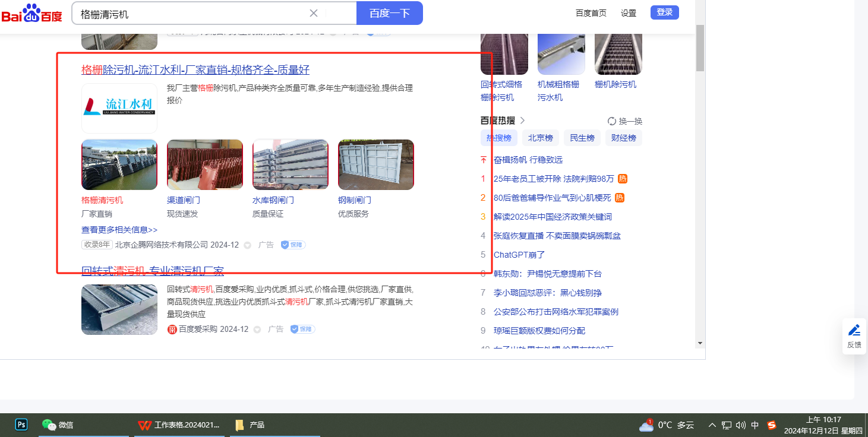Open the dropdown arrow after 北京企腾网络技术有限公司 2024-12
Screen dimensions: 868x437
[248, 245]
